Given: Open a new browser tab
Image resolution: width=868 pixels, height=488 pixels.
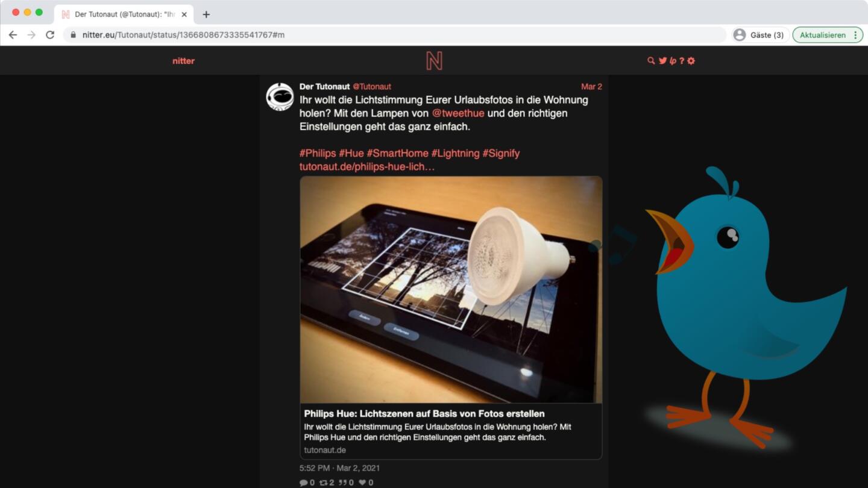Looking at the screenshot, I should [x=206, y=14].
